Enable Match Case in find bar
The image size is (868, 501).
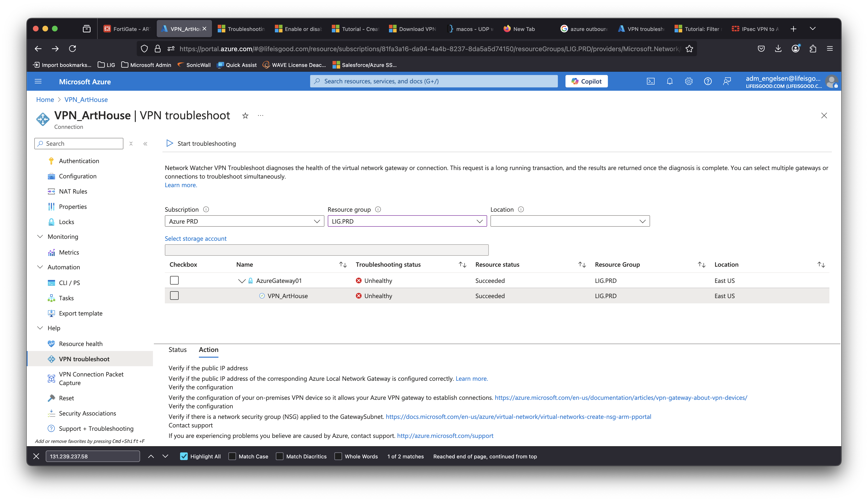[x=232, y=456]
